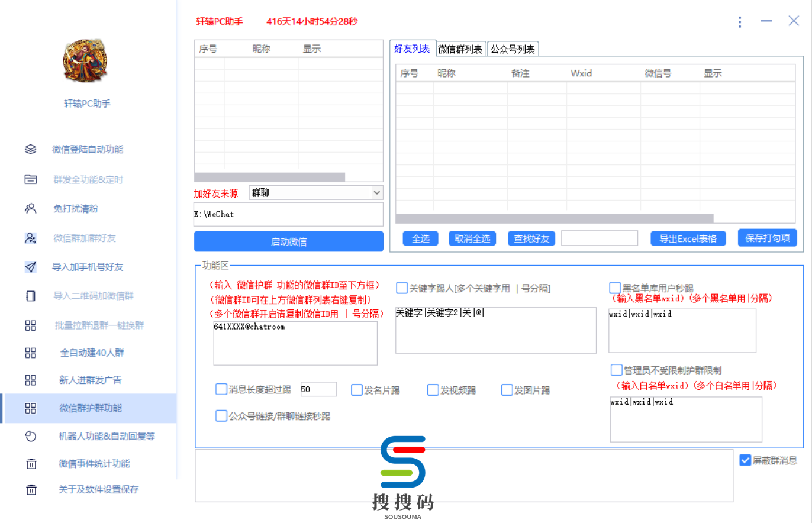Viewport: 812px width, 523px height.
Task: Tick the 发视频踢 checkbox
Action: click(x=433, y=390)
